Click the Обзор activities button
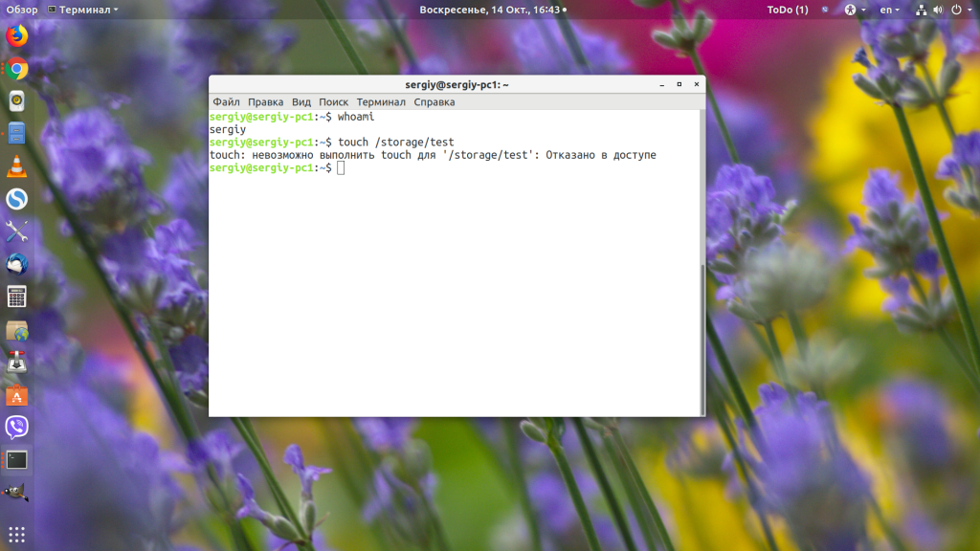This screenshot has height=551, width=980. pos(22,10)
